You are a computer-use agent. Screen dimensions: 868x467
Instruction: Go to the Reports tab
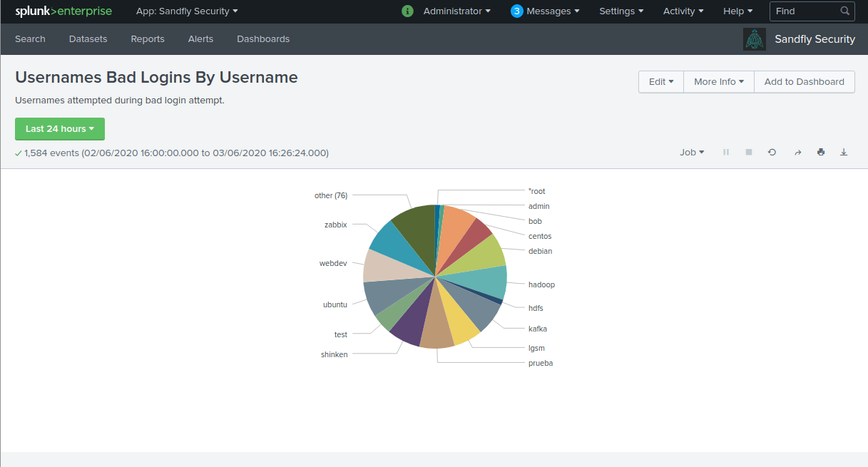[148, 39]
